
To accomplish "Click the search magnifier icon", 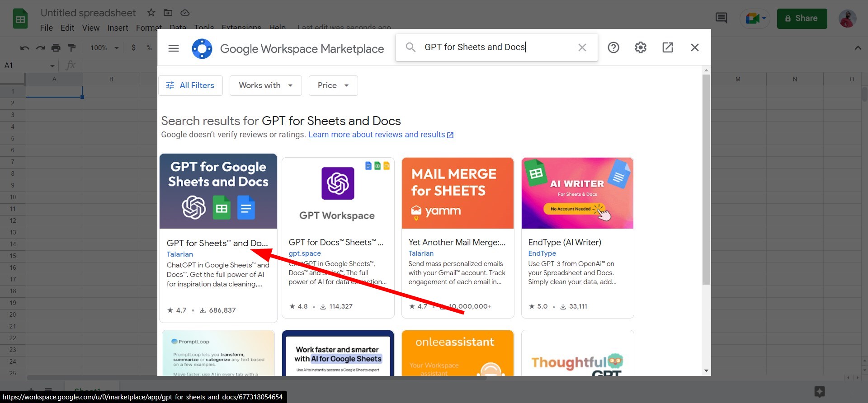I will (410, 47).
